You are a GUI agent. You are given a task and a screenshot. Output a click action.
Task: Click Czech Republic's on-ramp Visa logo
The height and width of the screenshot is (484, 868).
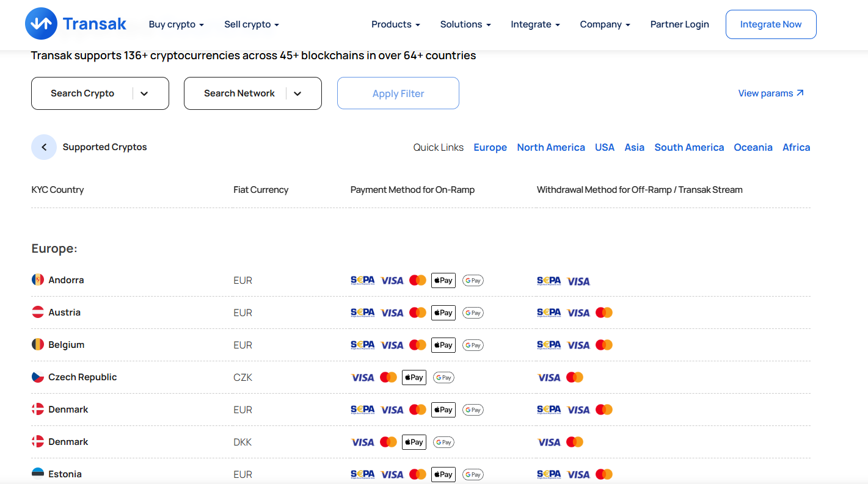363,377
